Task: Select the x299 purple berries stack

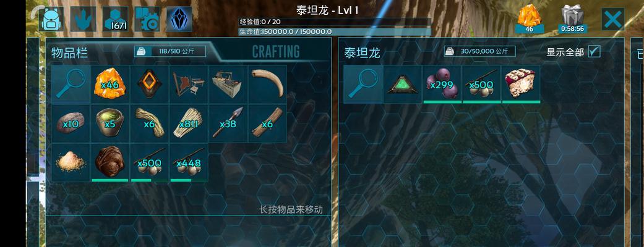Action: point(442,84)
